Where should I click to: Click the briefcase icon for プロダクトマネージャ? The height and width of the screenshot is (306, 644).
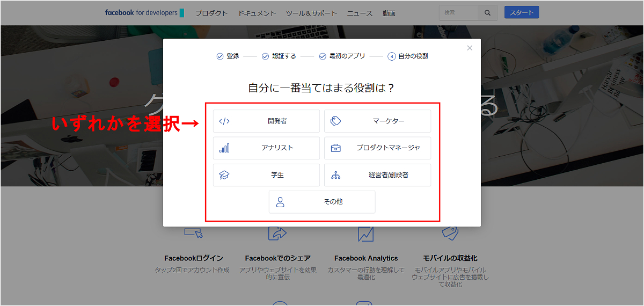click(336, 148)
